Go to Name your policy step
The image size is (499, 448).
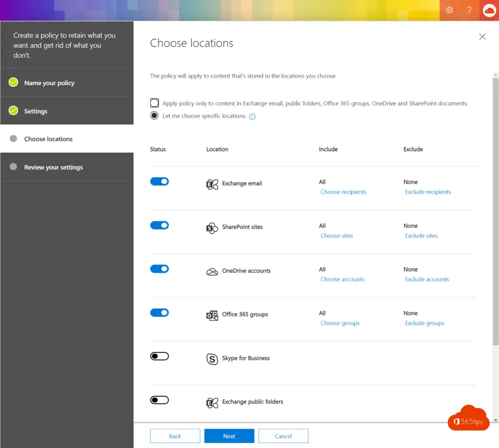tap(49, 83)
